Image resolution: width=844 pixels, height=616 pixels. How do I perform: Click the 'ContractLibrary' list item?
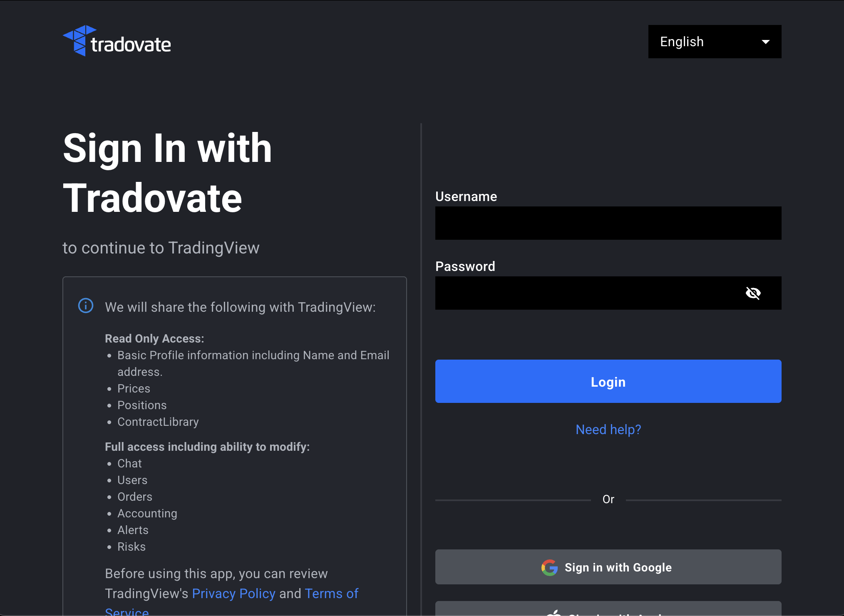click(x=158, y=422)
